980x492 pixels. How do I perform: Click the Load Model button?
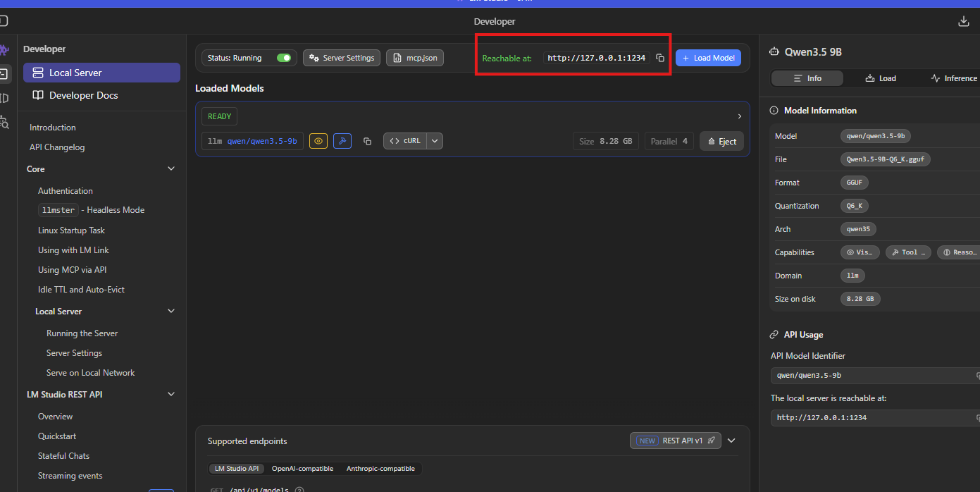(x=708, y=58)
